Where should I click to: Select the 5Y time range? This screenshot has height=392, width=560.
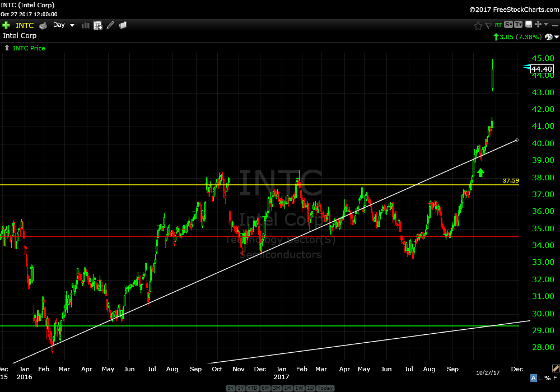tap(231, 388)
